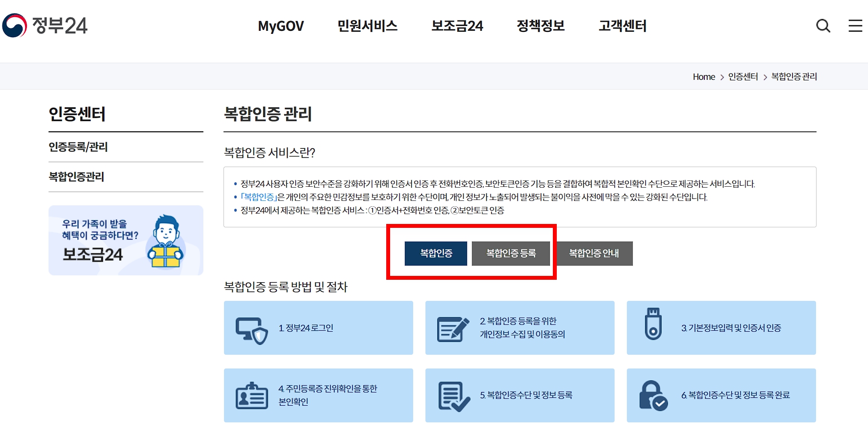The height and width of the screenshot is (441, 868).
Task: Navigate to Home via the breadcrumb
Action: (x=704, y=76)
